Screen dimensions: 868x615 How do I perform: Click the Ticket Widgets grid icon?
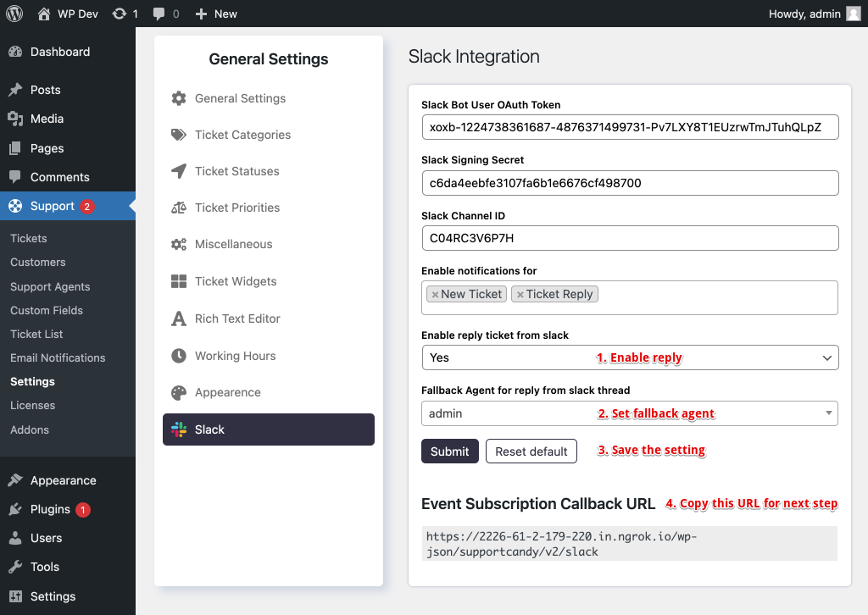tap(179, 281)
